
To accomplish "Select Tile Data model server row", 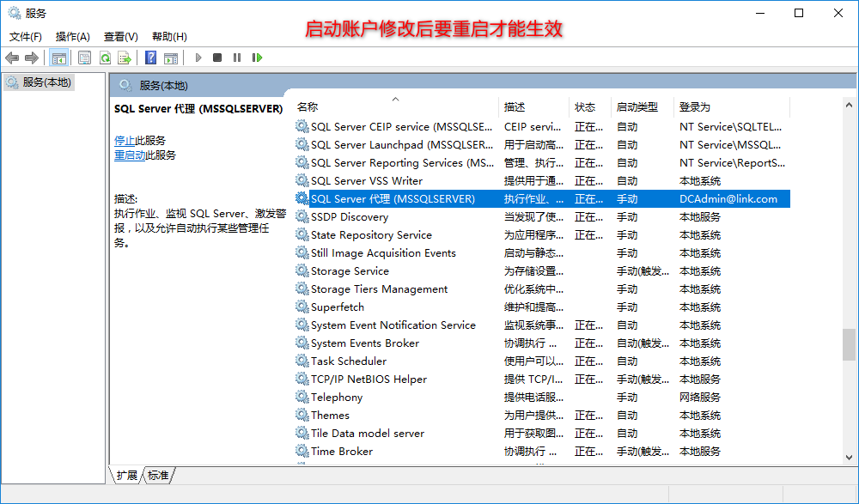I will pos(542,433).
